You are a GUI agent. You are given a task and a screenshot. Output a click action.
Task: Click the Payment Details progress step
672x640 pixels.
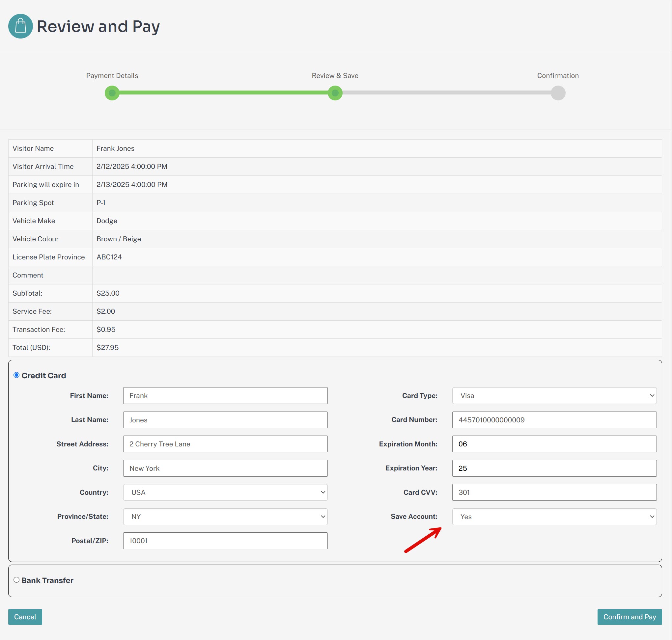112,93
